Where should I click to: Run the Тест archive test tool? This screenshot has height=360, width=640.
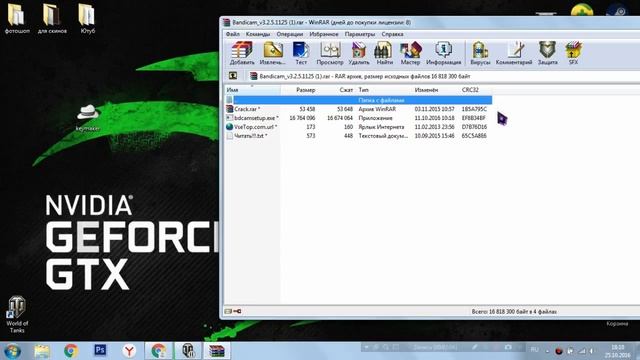[301, 53]
